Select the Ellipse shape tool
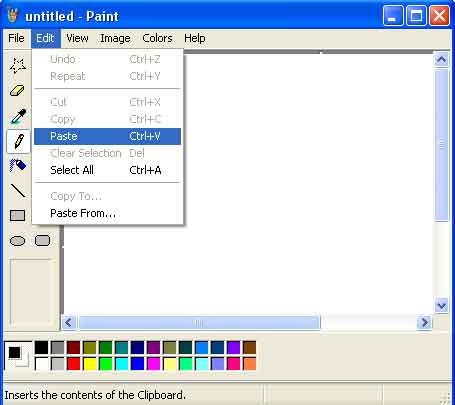This screenshot has height=405, width=455. click(x=17, y=240)
